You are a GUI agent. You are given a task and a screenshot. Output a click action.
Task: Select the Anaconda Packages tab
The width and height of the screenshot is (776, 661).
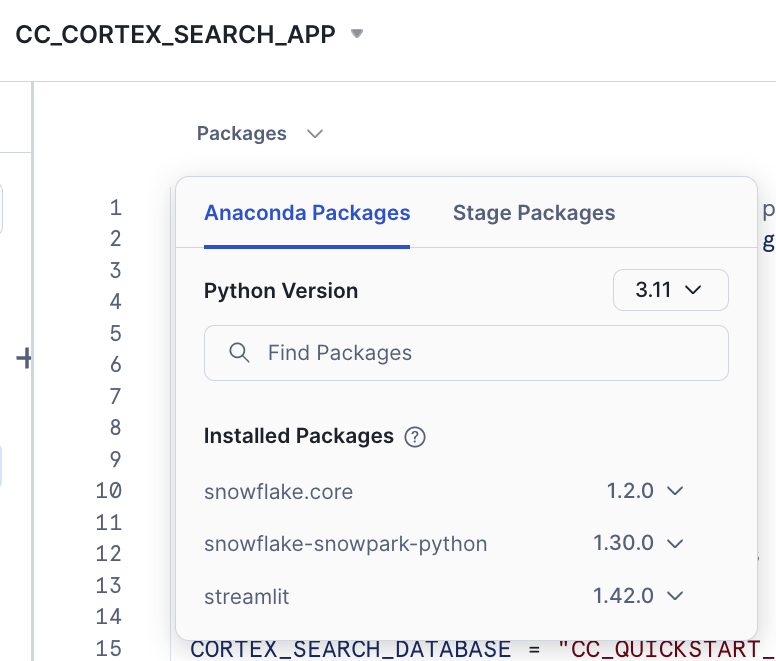(307, 213)
